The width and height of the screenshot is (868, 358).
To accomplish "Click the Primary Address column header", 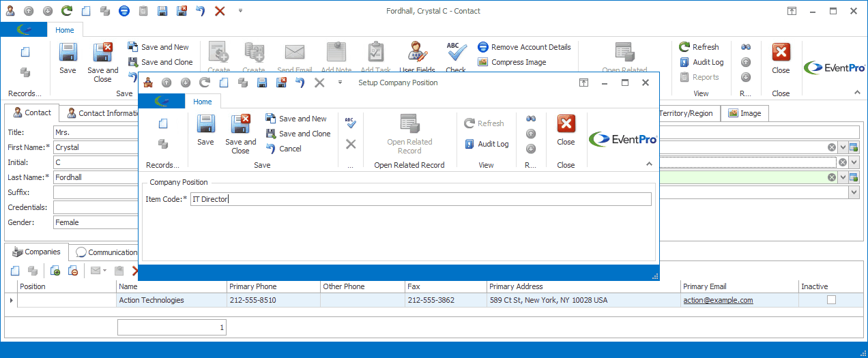I will (x=583, y=286).
